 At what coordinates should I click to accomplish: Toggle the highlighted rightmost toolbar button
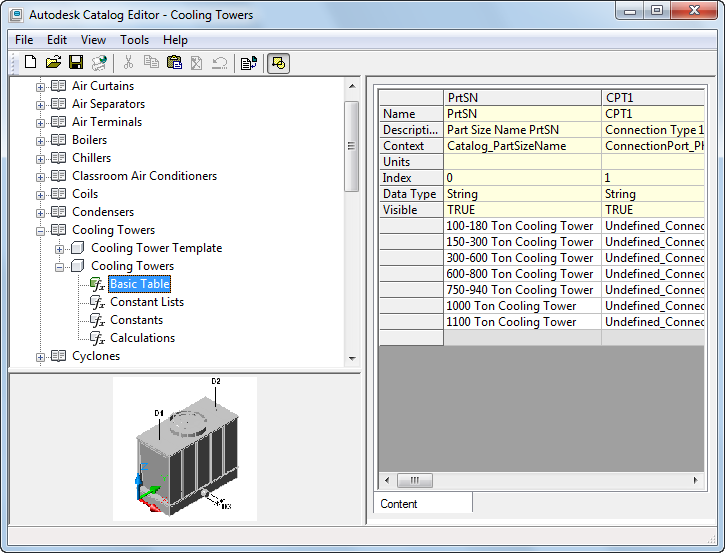tap(278, 63)
